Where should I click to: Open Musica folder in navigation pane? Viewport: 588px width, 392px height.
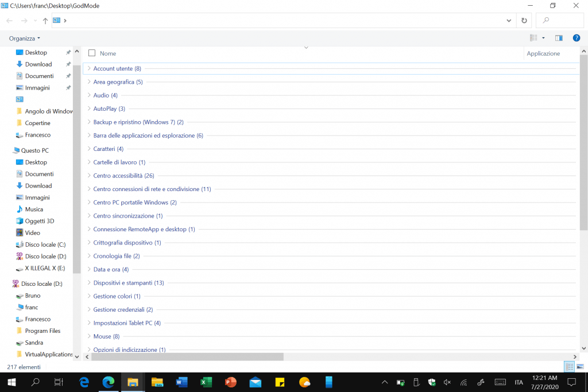34,209
